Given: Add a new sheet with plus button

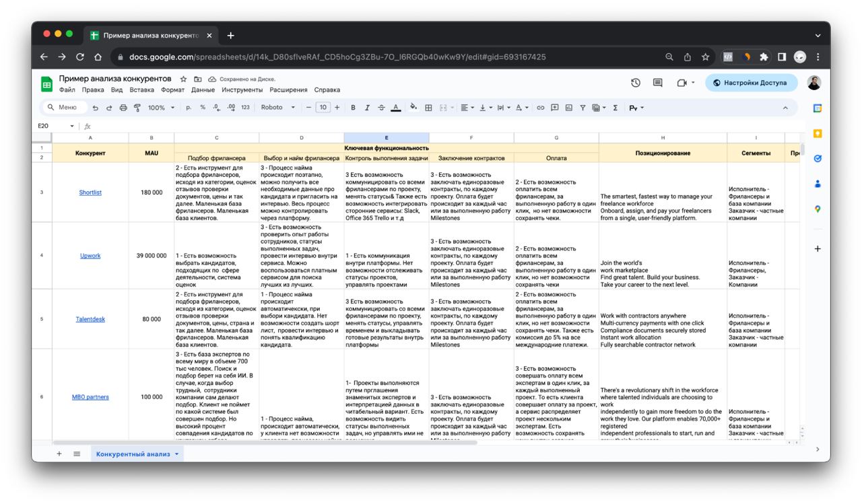Looking at the screenshot, I should [59, 454].
